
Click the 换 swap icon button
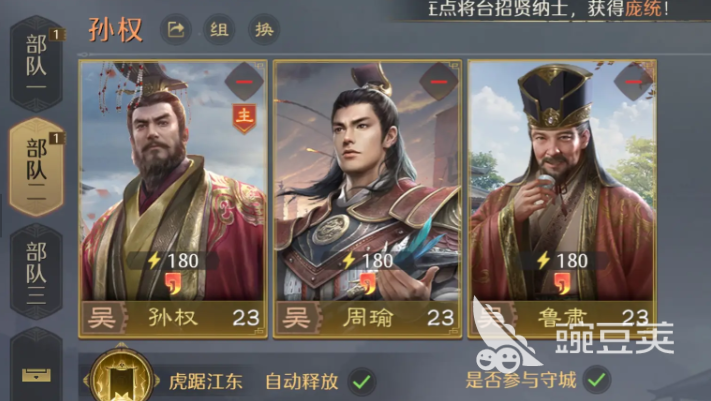click(x=264, y=30)
